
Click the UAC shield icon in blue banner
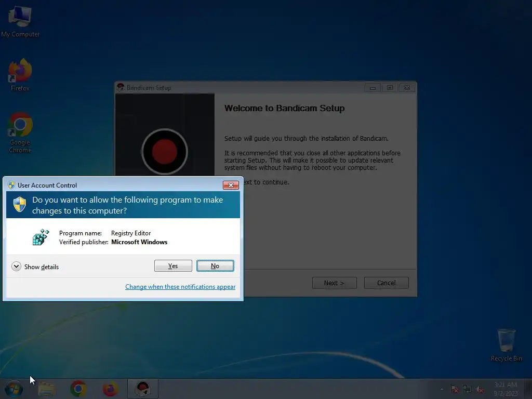pyautogui.click(x=20, y=205)
